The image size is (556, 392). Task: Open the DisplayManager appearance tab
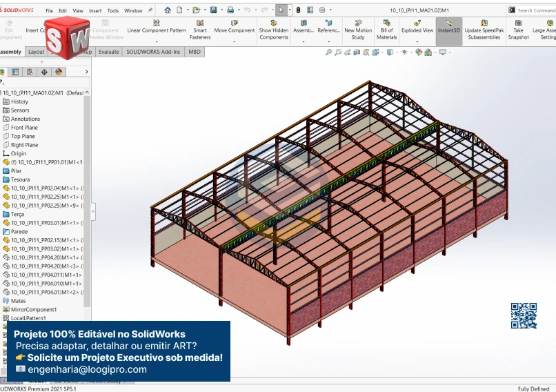59,72
